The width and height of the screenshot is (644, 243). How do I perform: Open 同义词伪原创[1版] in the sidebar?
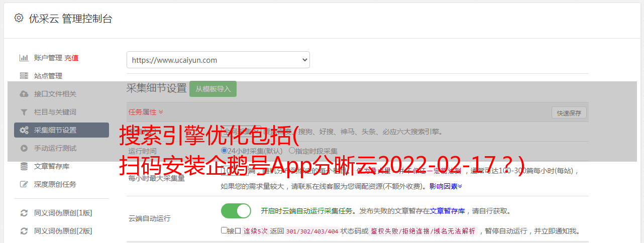pyautogui.click(x=63, y=213)
